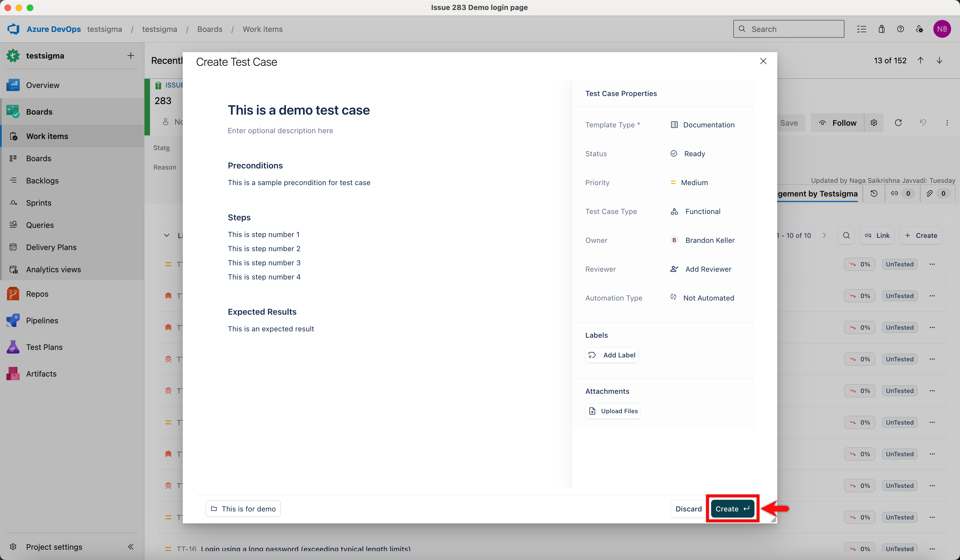Click the Create button in dialog
960x560 pixels.
(x=732, y=509)
